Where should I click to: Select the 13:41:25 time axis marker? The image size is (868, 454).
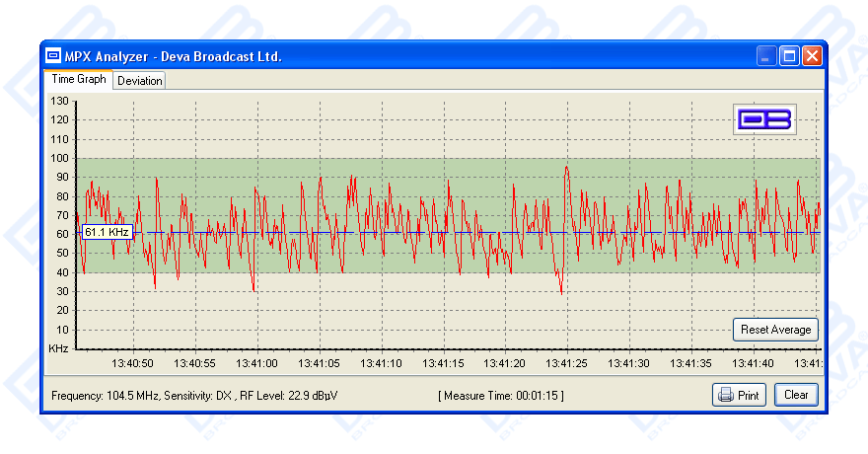click(567, 363)
